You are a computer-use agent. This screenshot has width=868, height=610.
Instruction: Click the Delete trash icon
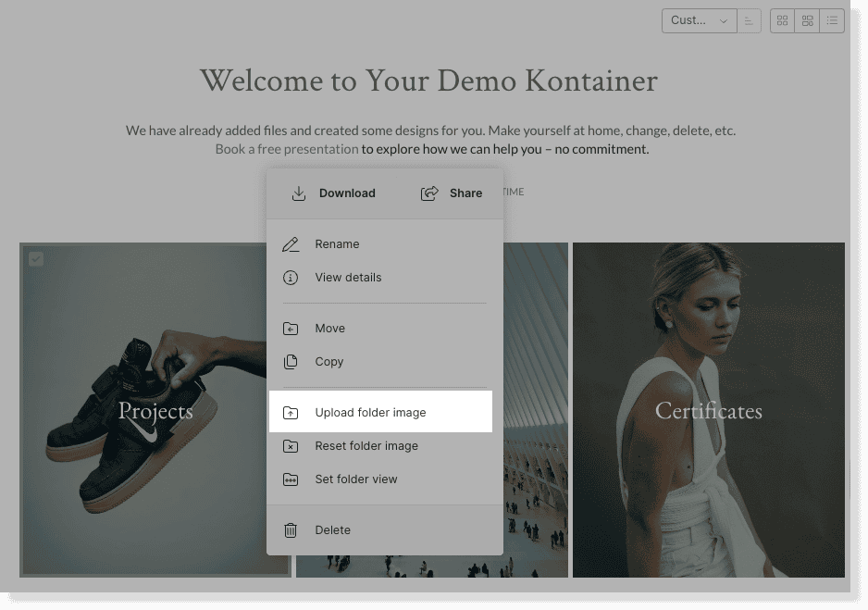pos(290,529)
